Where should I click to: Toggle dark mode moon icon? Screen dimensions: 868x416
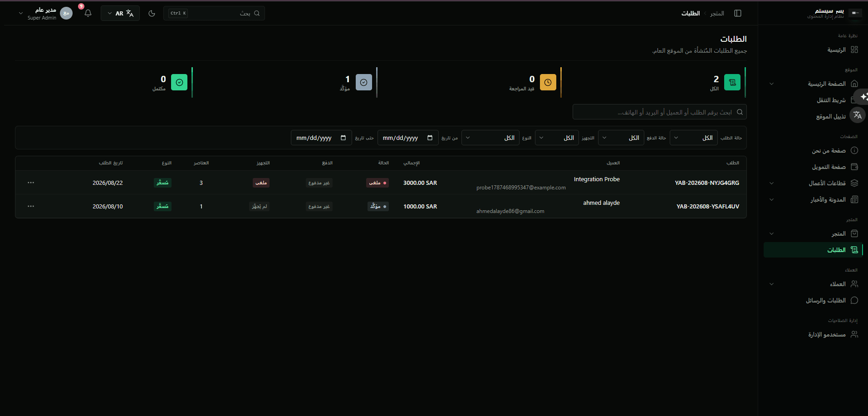(152, 13)
